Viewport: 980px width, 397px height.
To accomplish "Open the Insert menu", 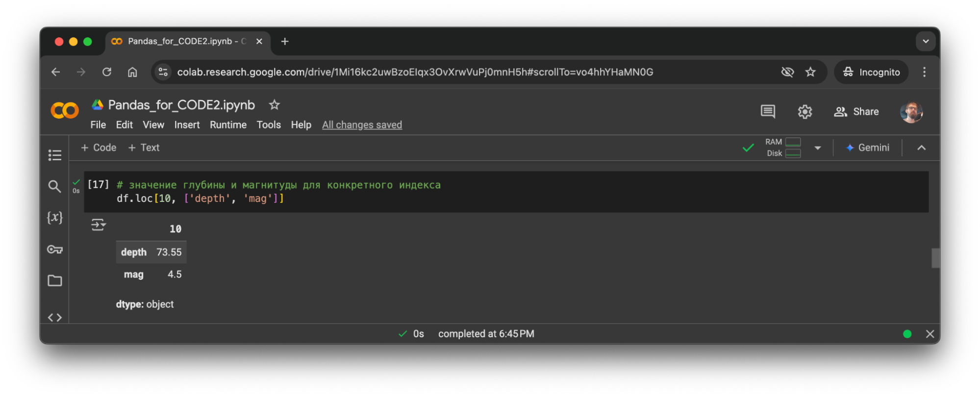I will click(x=187, y=125).
